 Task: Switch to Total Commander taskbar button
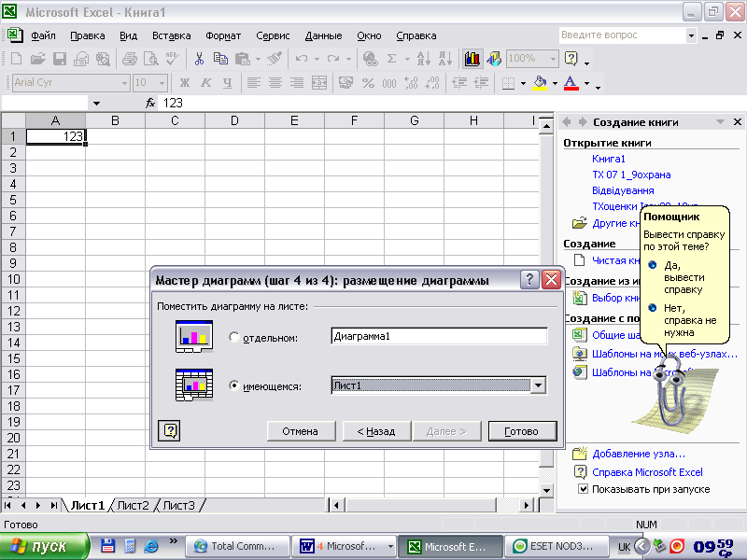click(x=237, y=546)
